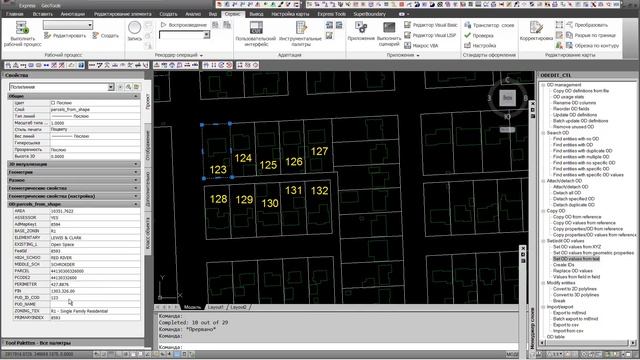Collapse the Search OD tree node
The width and height of the screenshot is (640, 360).
tap(543, 133)
